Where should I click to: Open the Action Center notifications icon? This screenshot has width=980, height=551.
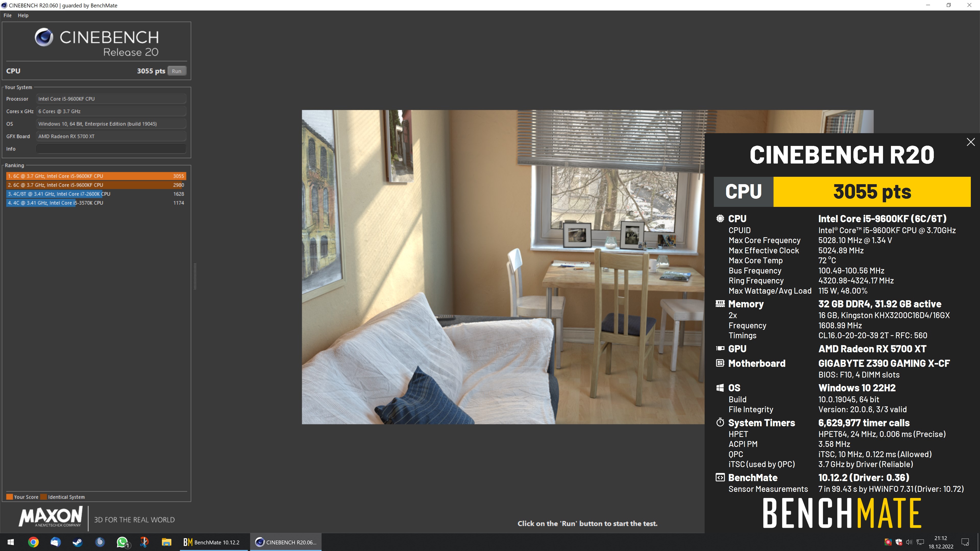(x=965, y=542)
